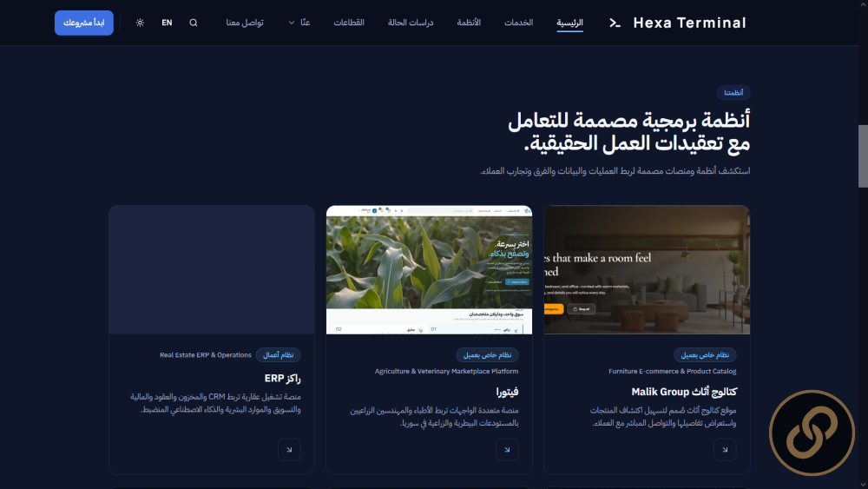Click the page vertical scrollbar thumb
868x489 pixels.
863,156
